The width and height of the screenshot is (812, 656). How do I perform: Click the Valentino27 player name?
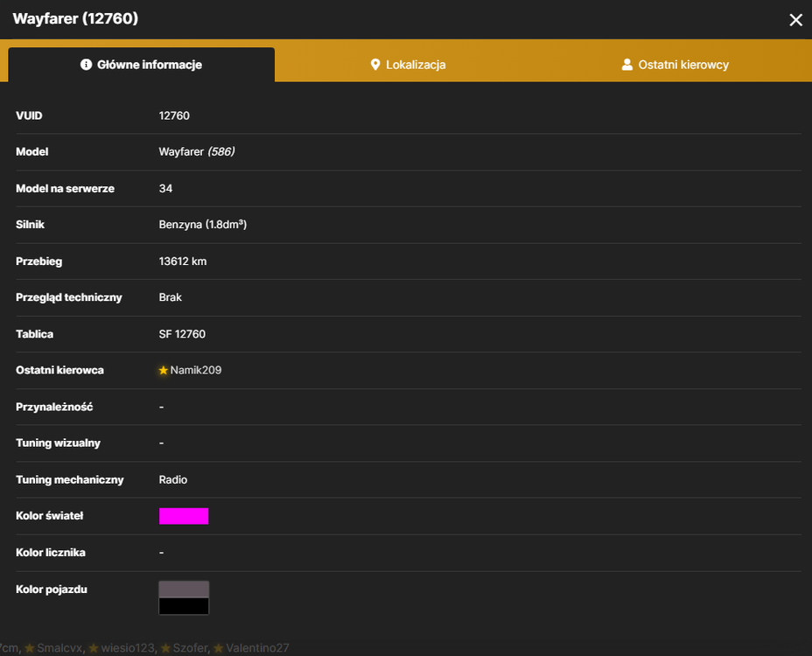click(x=257, y=648)
